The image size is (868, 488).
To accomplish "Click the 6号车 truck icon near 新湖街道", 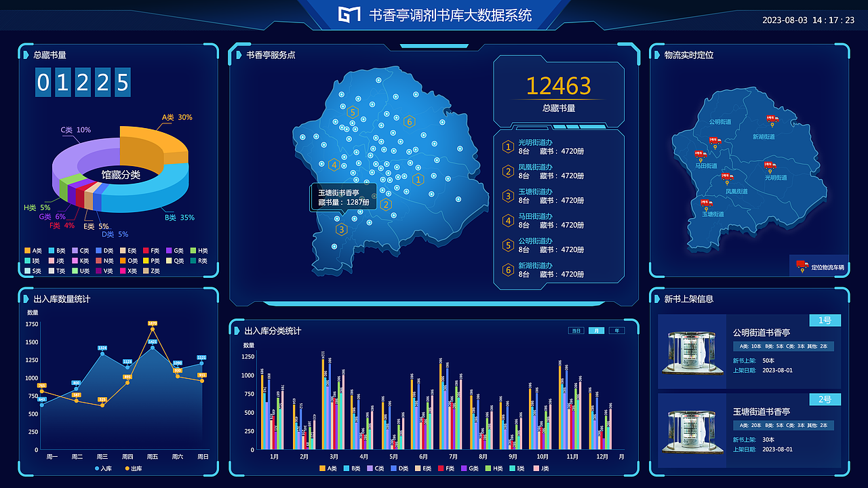I will 771,118.
